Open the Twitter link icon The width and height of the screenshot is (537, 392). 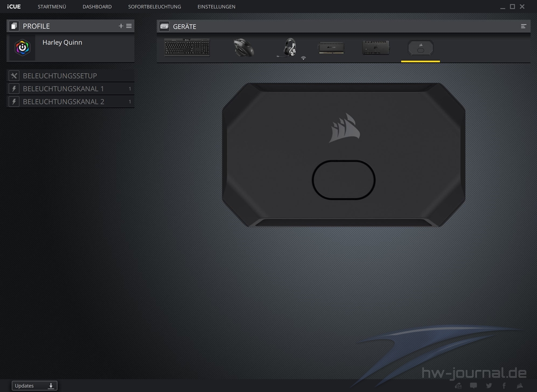coord(489,386)
